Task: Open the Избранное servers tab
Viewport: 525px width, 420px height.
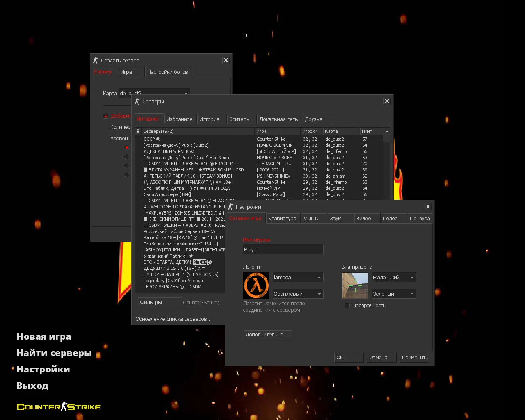Action: pos(179,119)
